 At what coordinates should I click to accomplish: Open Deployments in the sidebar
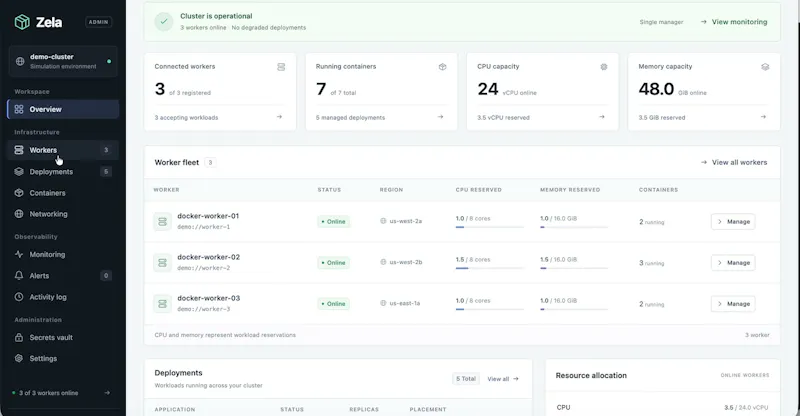pos(63,172)
